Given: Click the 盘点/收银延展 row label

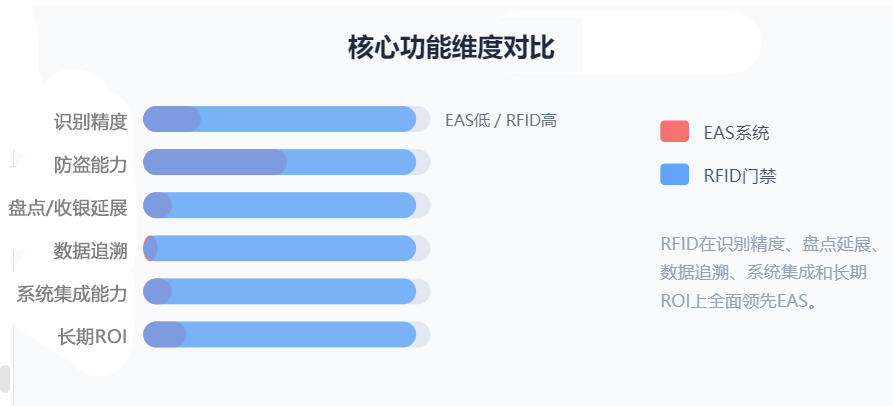Looking at the screenshot, I should pos(68,208).
